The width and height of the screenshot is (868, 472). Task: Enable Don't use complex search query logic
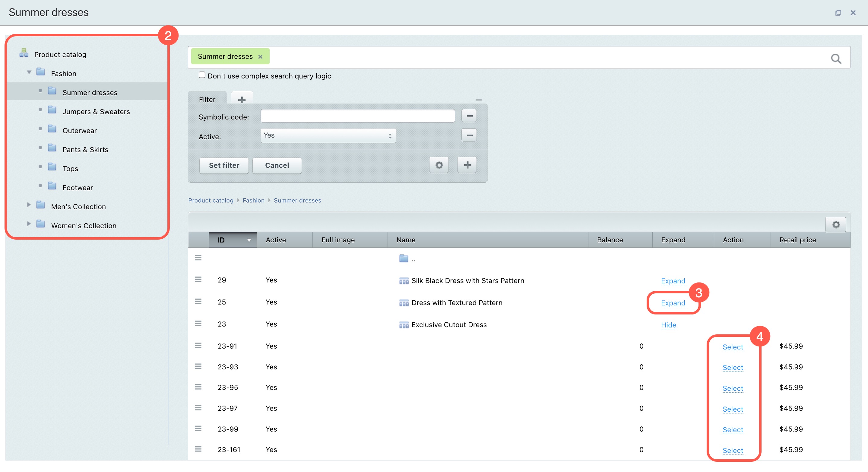202,75
